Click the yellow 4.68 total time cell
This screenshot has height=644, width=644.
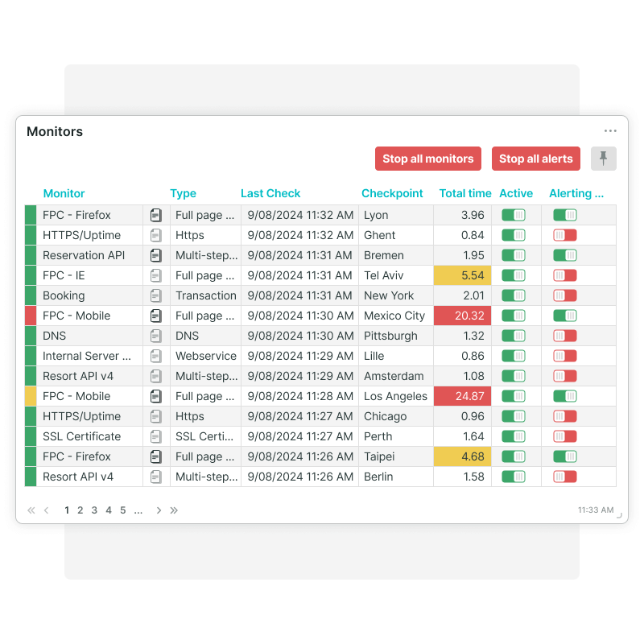[462, 456]
